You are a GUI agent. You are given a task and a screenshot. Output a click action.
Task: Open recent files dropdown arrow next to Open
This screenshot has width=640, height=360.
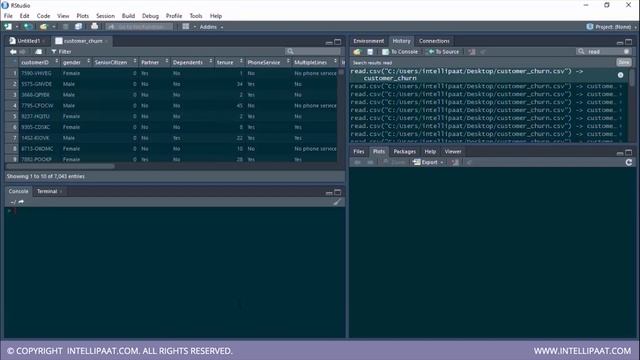click(53, 27)
